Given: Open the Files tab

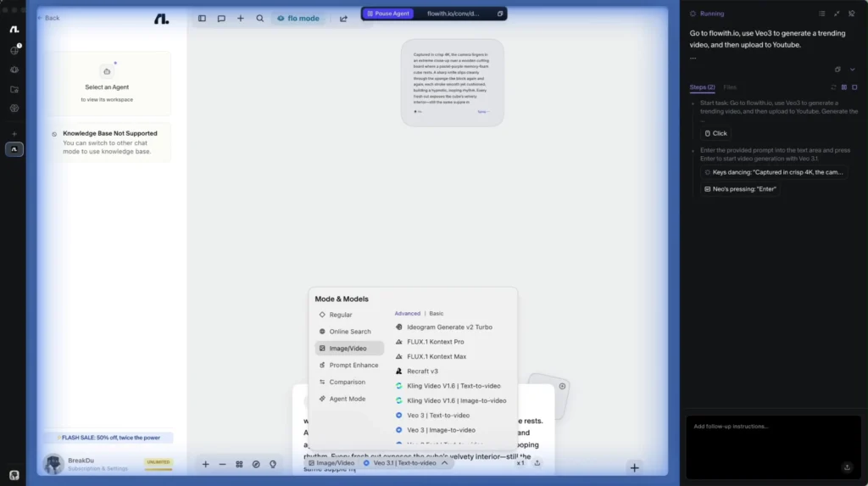Looking at the screenshot, I should (730, 87).
